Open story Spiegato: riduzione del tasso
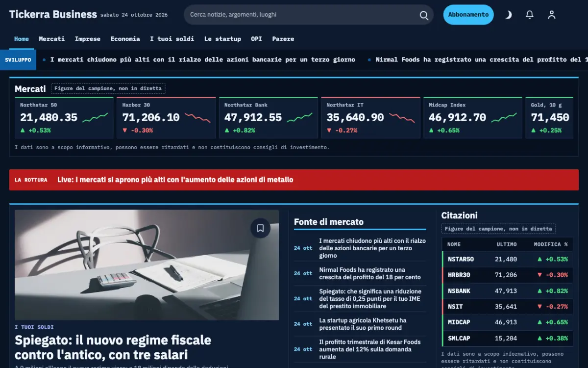The height and width of the screenshot is (368, 588). click(x=370, y=299)
